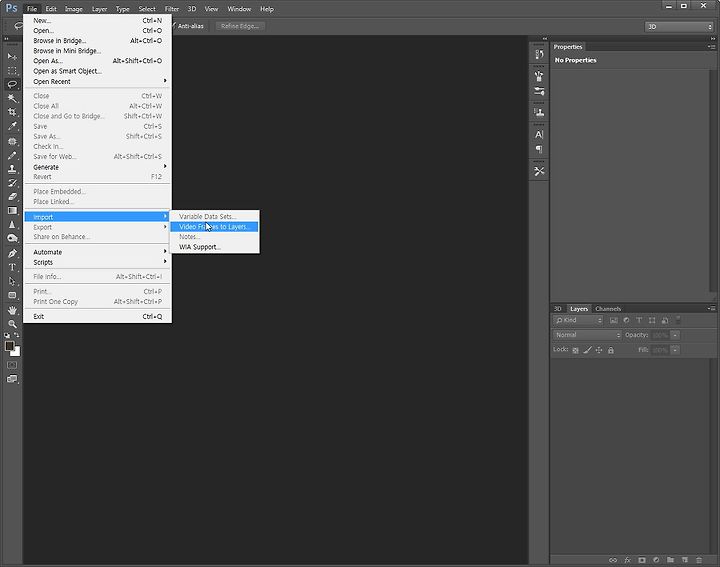Image resolution: width=720 pixels, height=567 pixels.
Task: Open the History panel icon
Action: coord(539,54)
